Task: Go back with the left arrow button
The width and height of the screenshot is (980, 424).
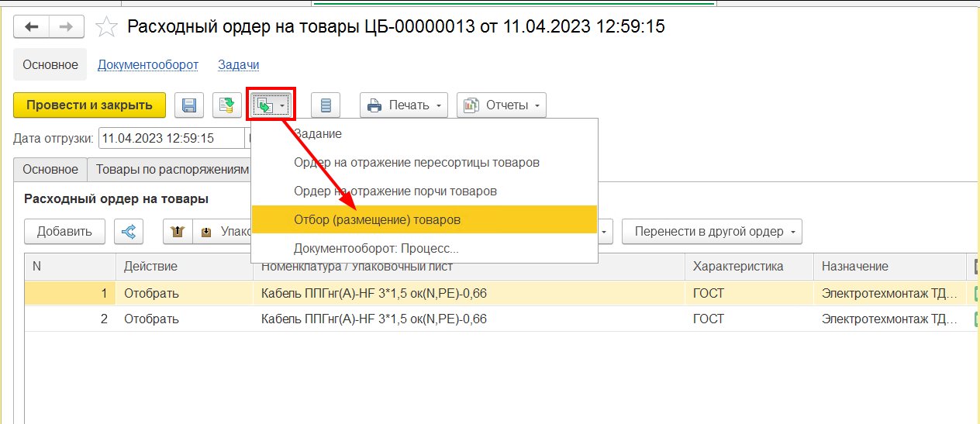Action: point(32,27)
